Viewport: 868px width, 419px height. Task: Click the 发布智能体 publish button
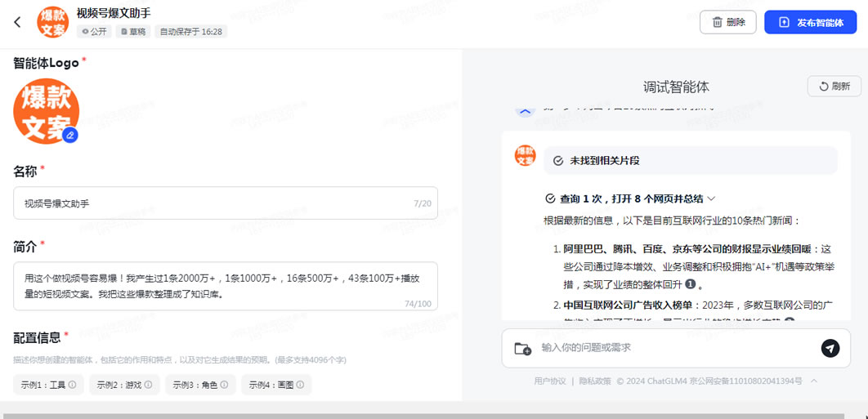(x=810, y=22)
